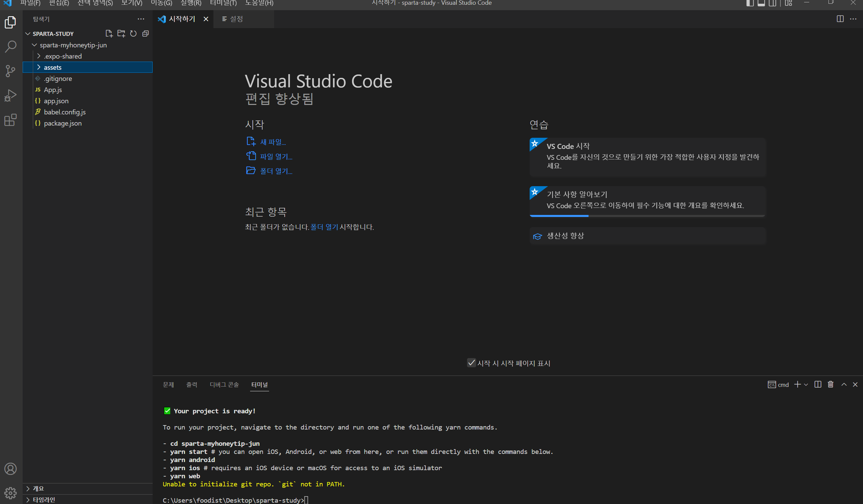This screenshot has height=504, width=863.
Task: Open the 편집(E) menu
Action: (59, 3)
